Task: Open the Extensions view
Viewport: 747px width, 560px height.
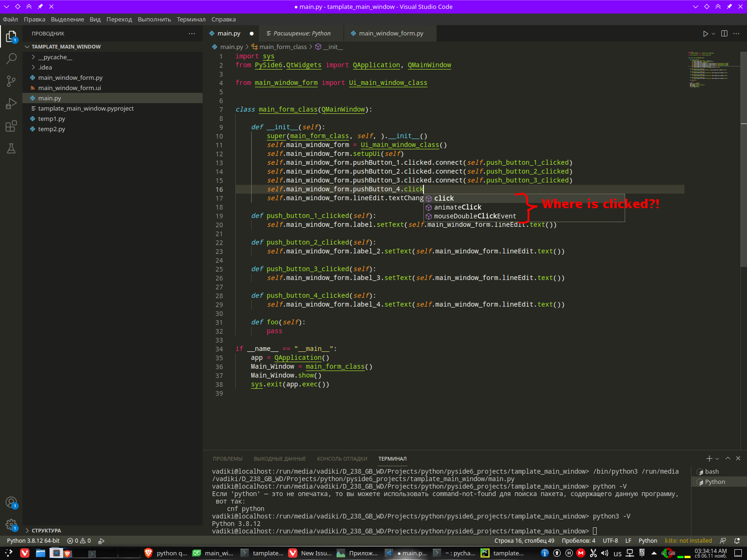Action: pos(11,126)
